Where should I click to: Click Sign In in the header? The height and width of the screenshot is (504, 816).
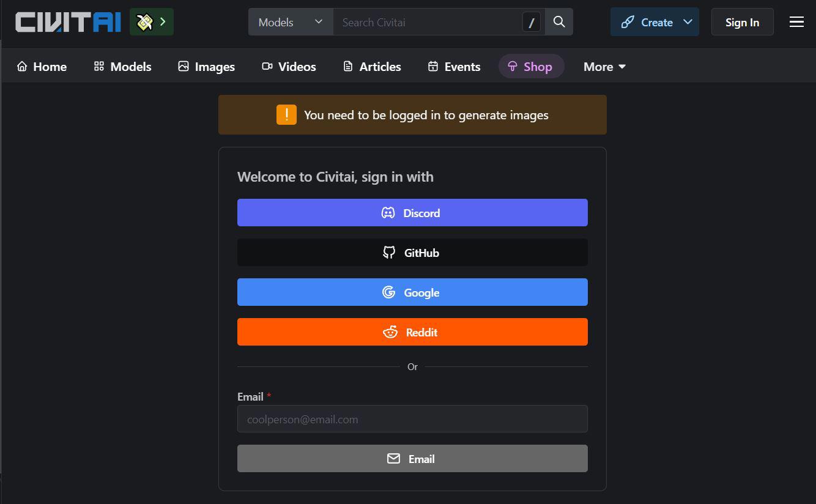click(x=742, y=22)
